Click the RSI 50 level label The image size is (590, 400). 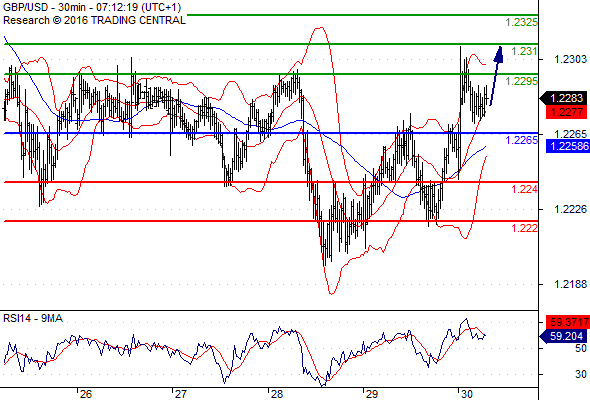tap(581, 348)
